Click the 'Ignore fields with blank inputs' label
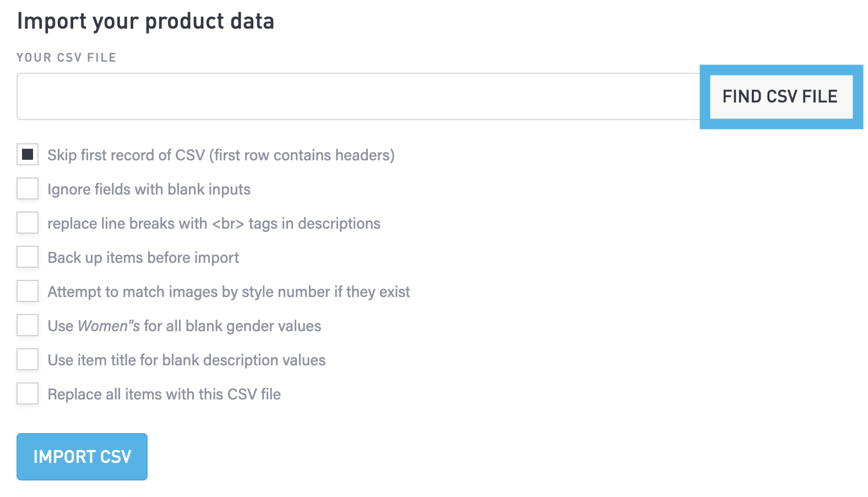868x497 pixels. 149,190
